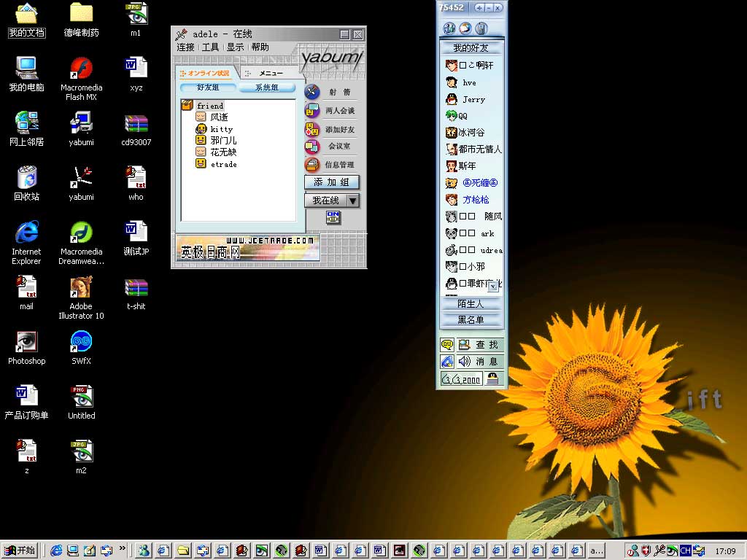The height and width of the screenshot is (560, 747).
Task: Click the 添加好友 add friend icon
Action: click(312, 129)
